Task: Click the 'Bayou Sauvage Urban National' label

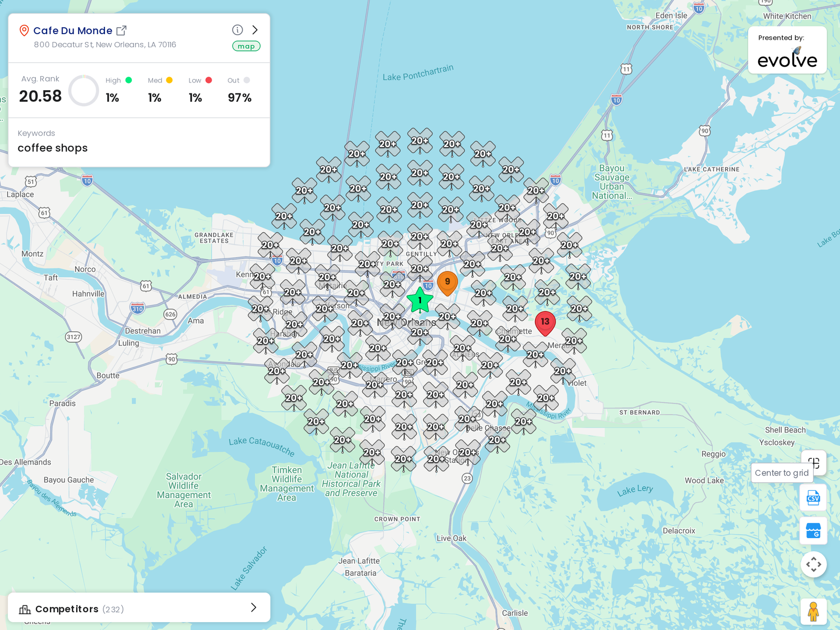Action: point(612,182)
